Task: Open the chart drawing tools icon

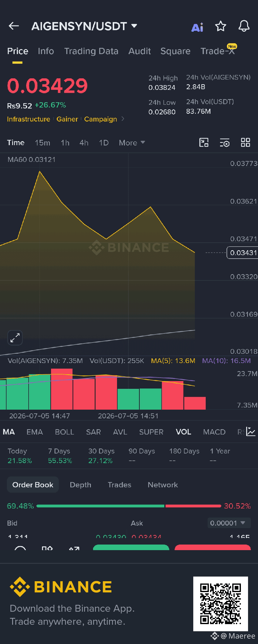Action: click(x=204, y=143)
